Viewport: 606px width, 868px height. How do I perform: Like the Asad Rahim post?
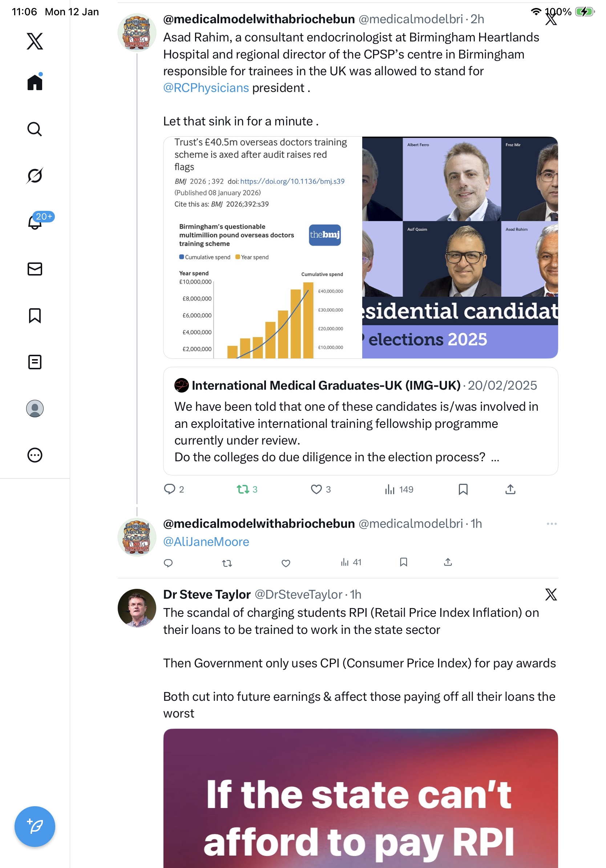316,490
